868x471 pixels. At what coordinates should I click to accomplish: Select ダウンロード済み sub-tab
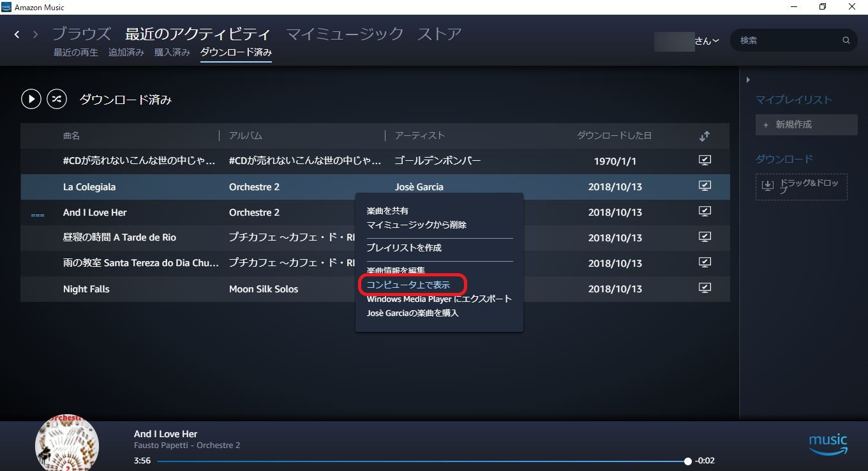coord(236,52)
